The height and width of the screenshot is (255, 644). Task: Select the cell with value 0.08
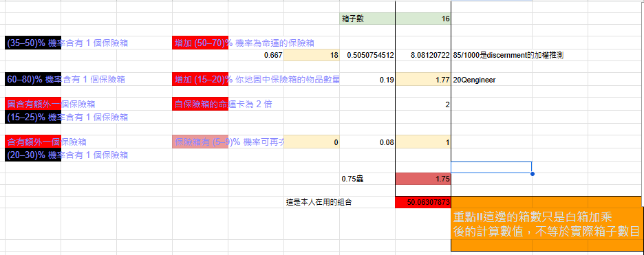point(367,143)
